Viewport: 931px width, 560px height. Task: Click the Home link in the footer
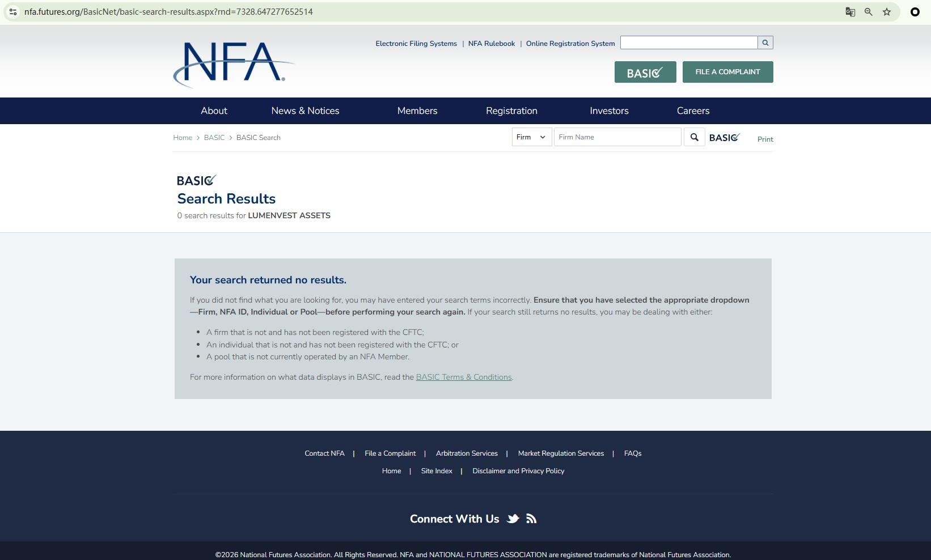[391, 471]
